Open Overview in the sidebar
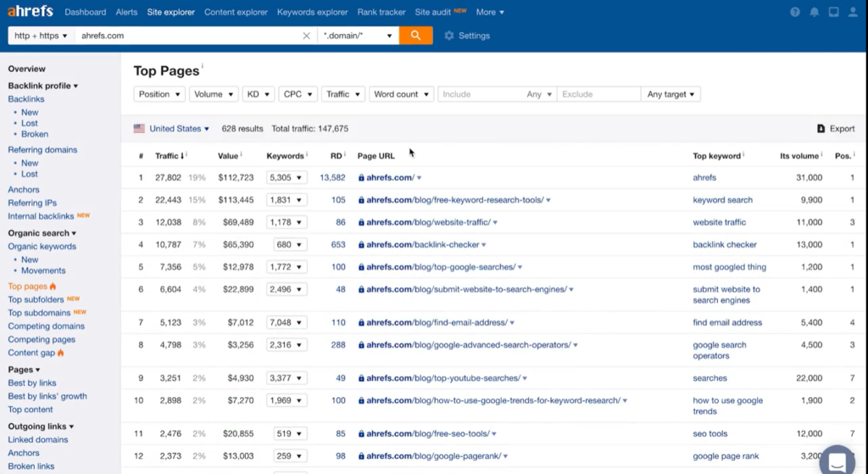This screenshot has width=868, height=474. pos(26,69)
